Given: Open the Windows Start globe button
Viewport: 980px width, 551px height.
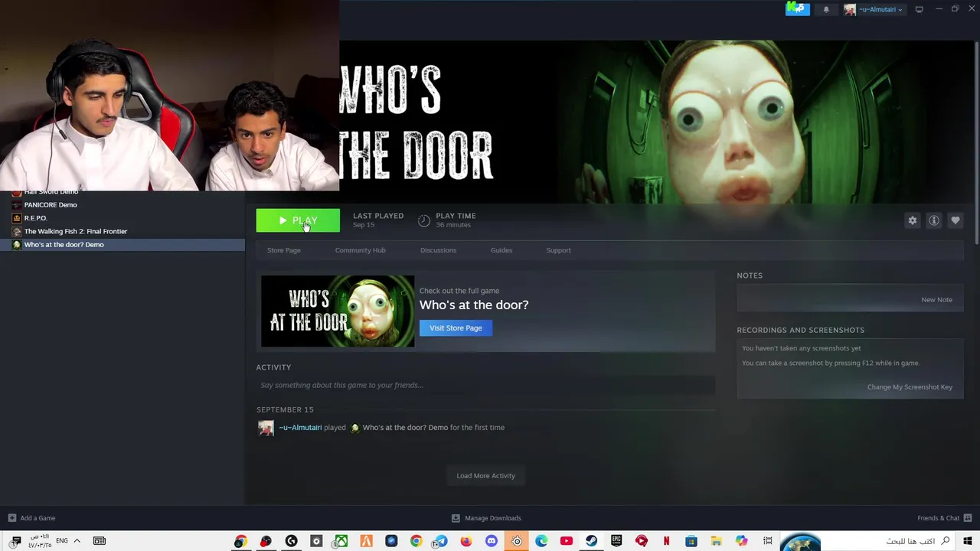Looking at the screenshot, I should coord(800,542).
